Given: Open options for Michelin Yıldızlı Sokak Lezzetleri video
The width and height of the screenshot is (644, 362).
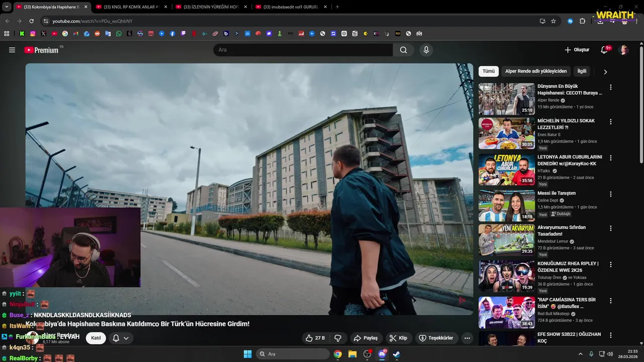Looking at the screenshot, I should 611,122.
